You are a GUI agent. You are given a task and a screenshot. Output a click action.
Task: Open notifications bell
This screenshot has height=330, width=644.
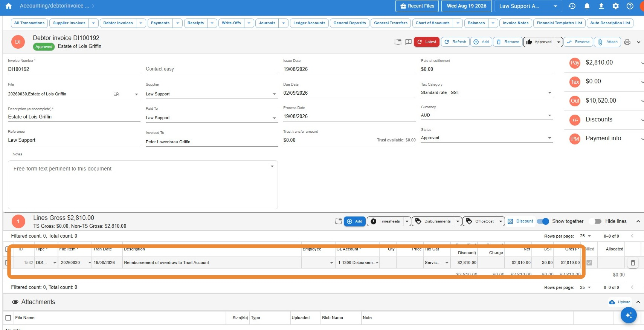click(587, 6)
